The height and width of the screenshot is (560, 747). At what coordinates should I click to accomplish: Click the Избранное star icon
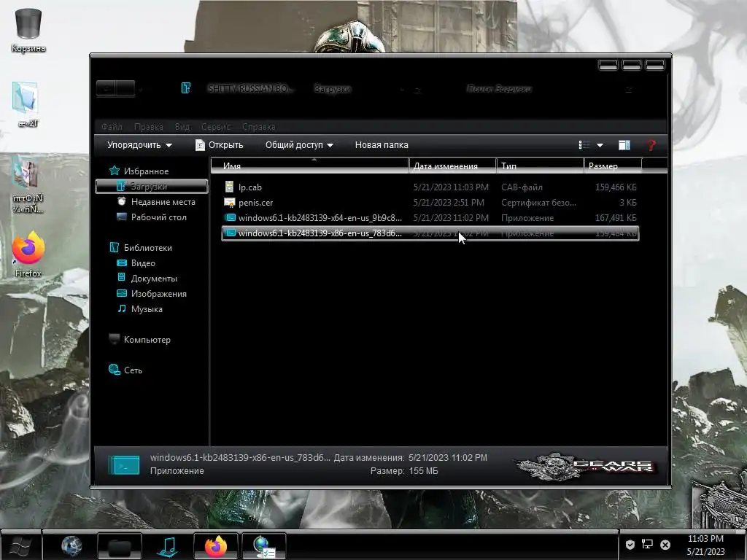pos(115,171)
